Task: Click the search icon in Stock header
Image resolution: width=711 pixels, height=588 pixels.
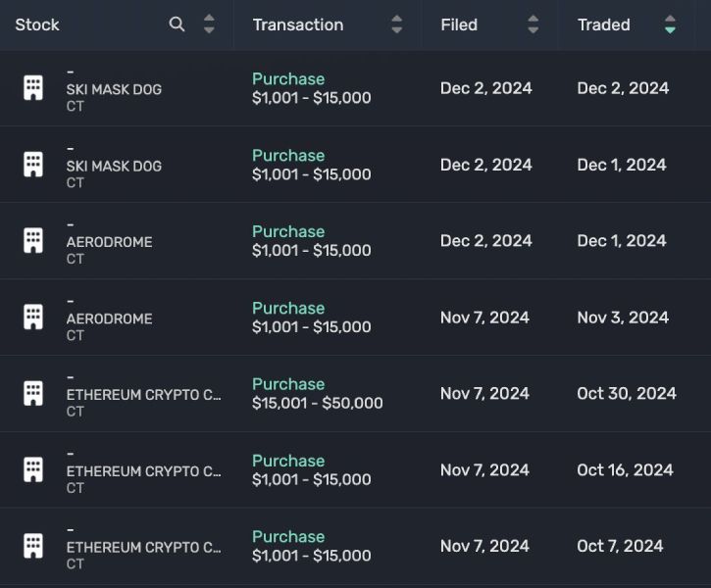Action: tap(177, 24)
